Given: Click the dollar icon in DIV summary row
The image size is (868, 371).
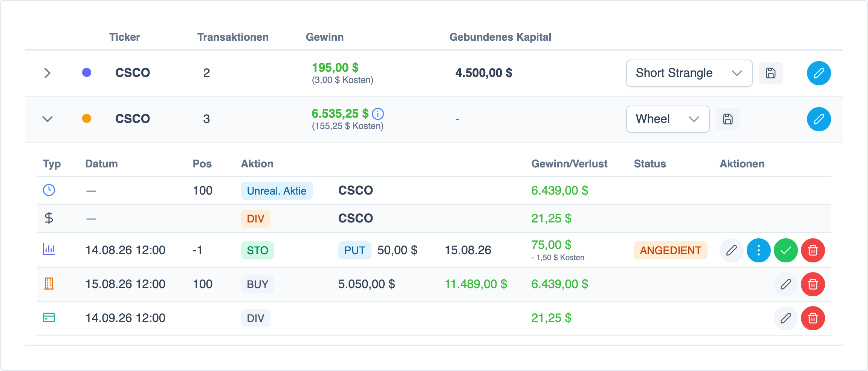Looking at the screenshot, I should click(49, 218).
